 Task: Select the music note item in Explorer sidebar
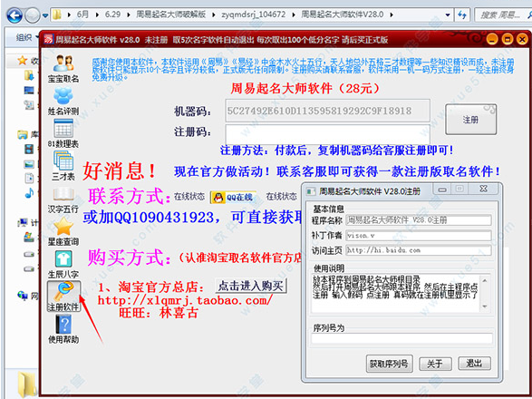click(29, 193)
